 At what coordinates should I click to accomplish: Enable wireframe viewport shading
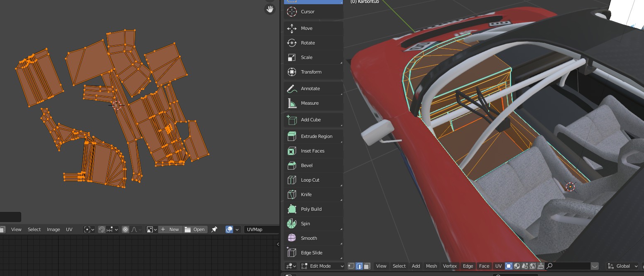pos(509,266)
